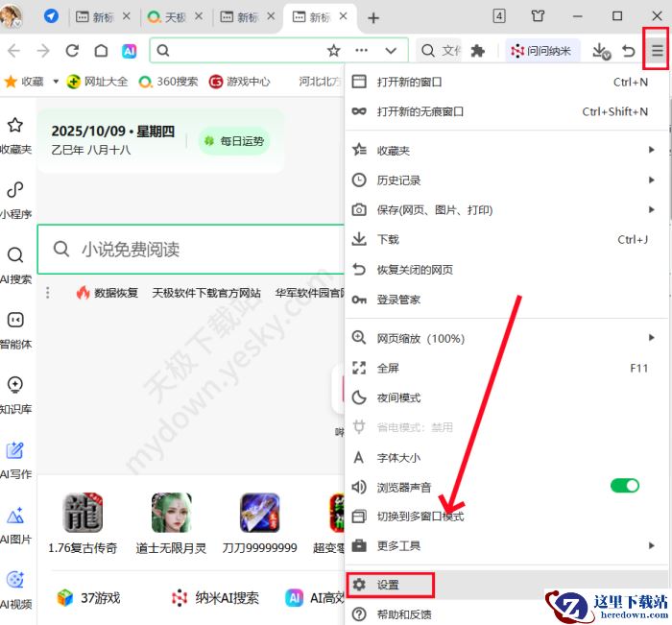
Task: Open the hamburger main menu button
Action: pyautogui.click(x=657, y=51)
